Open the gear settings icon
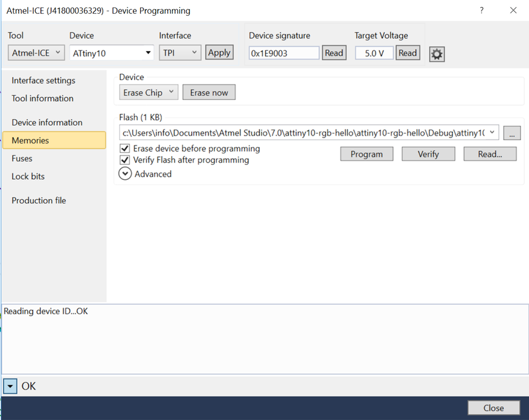Image resolution: width=529 pixels, height=420 pixels. click(x=436, y=54)
